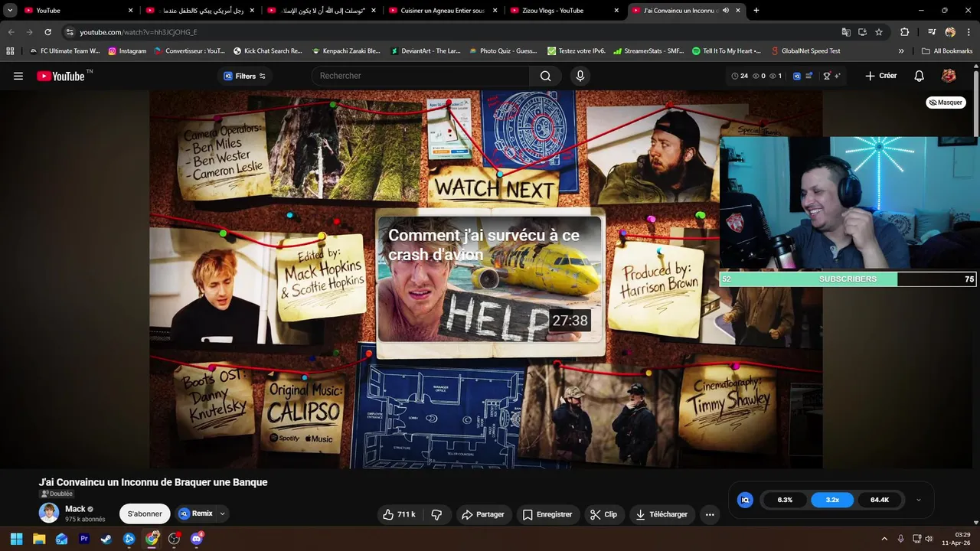Click the Partager share button

pyautogui.click(x=483, y=514)
